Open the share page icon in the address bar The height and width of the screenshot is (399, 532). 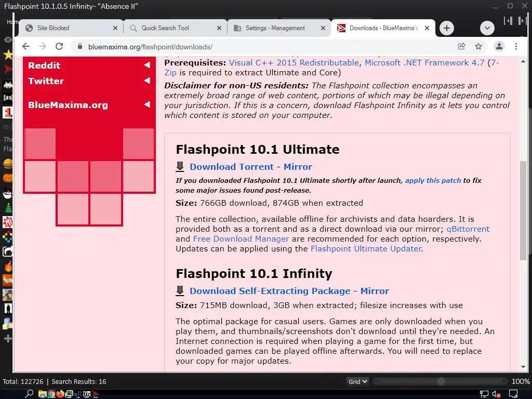point(461,46)
